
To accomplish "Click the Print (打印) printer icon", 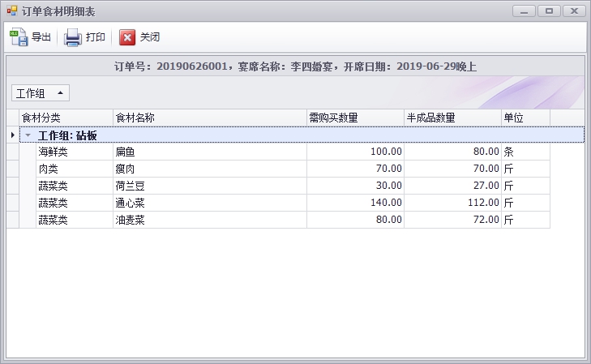I will tap(73, 37).
